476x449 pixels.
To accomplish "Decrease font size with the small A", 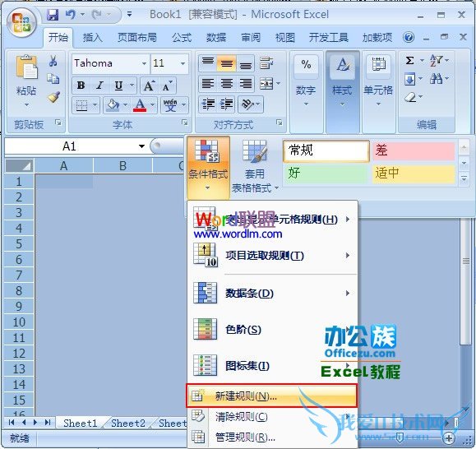I will [x=167, y=86].
